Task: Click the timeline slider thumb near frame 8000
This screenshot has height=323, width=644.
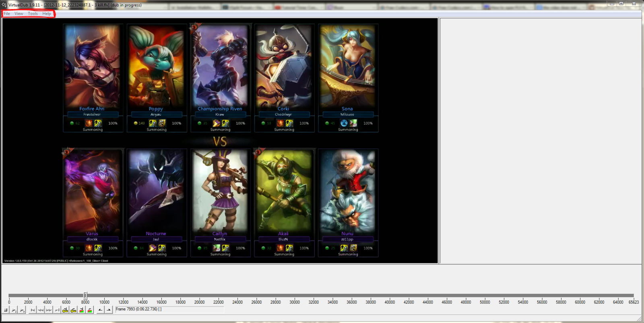Action: [85, 296]
